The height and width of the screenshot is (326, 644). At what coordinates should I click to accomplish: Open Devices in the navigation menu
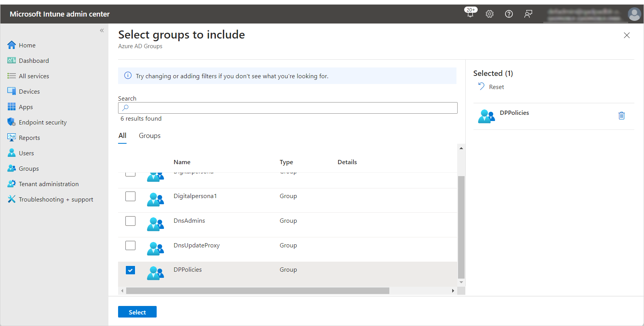29,91
